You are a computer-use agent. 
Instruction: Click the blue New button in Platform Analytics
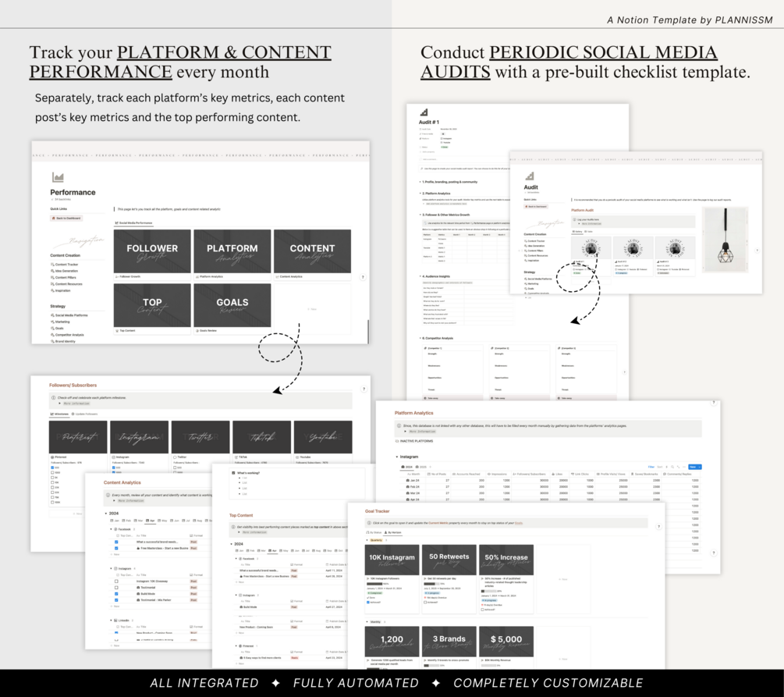[x=695, y=467]
